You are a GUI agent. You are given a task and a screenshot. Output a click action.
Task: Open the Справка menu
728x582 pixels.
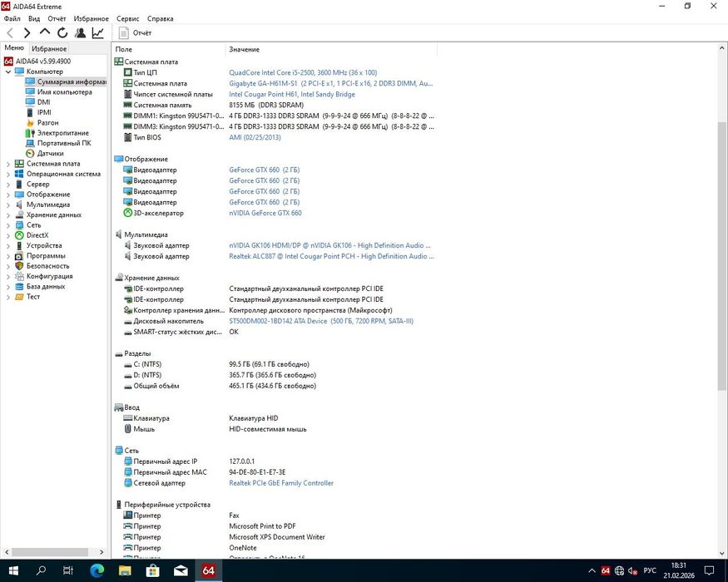coord(161,18)
